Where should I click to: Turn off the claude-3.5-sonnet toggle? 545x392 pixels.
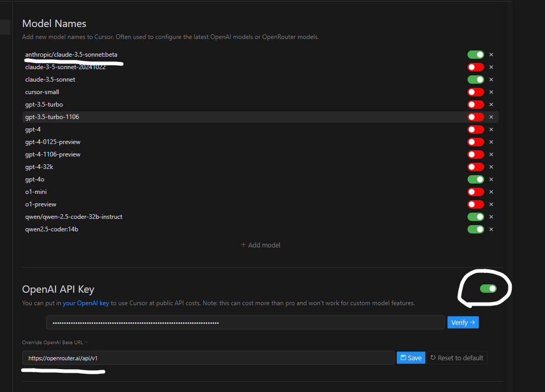click(x=476, y=80)
